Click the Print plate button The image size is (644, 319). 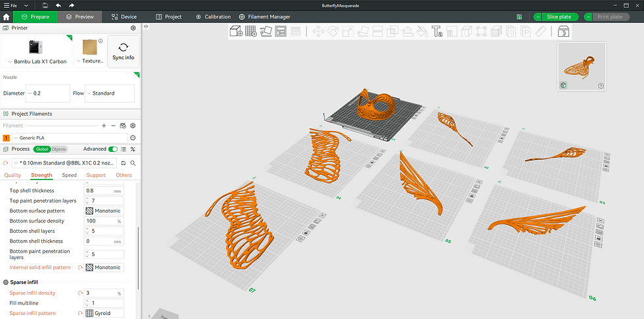pos(610,17)
